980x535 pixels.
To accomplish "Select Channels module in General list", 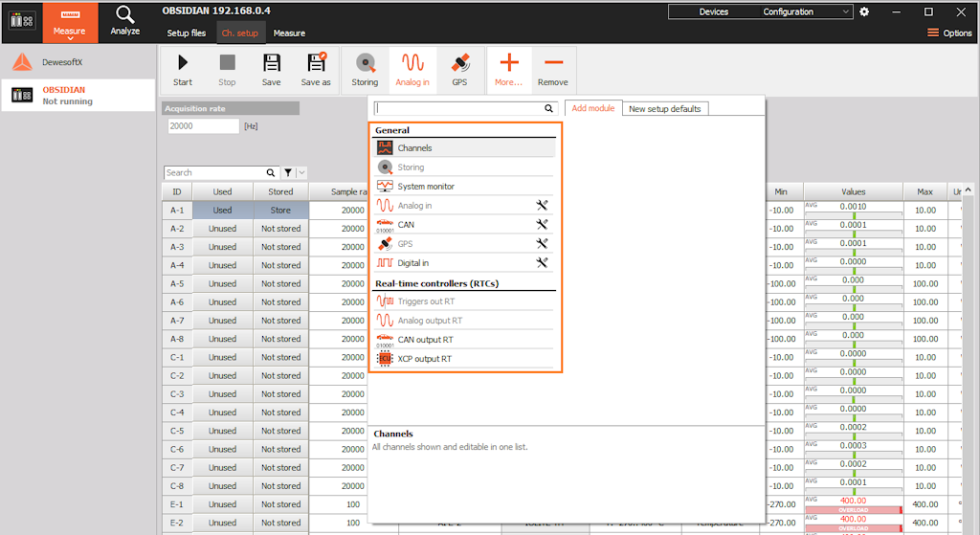I will 464,148.
